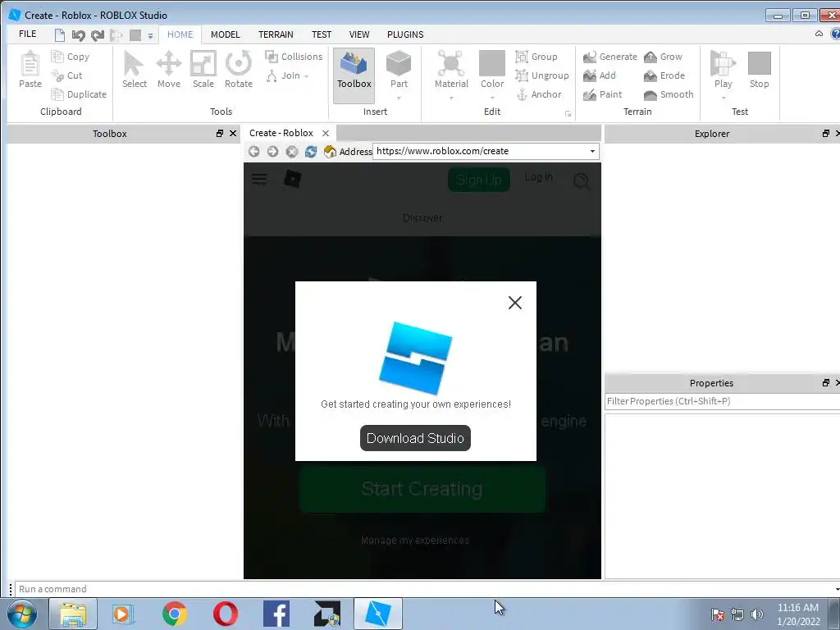The height and width of the screenshot is (630, 840).
Task: Click the Duplicate icon
Action: point(57,94)
